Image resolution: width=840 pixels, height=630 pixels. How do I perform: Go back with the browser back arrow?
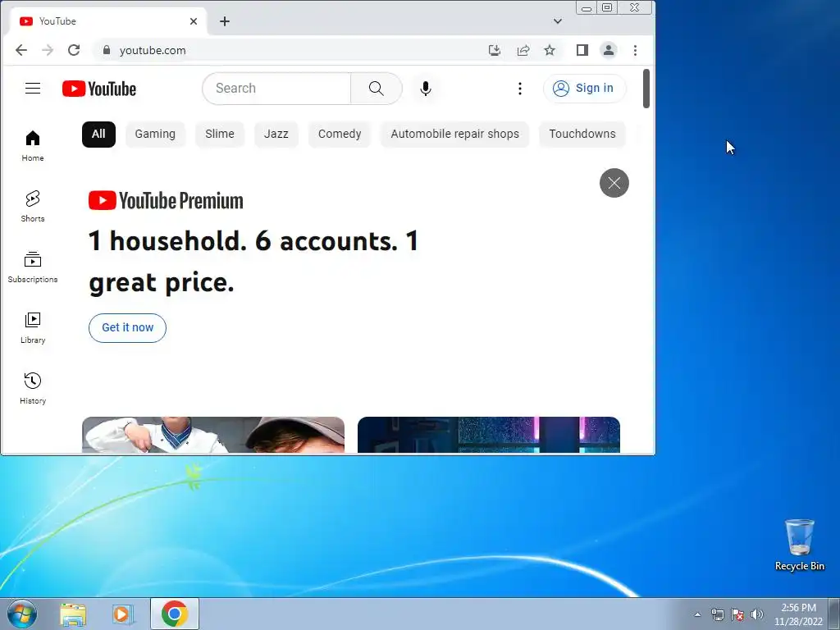tap(21, 50)
